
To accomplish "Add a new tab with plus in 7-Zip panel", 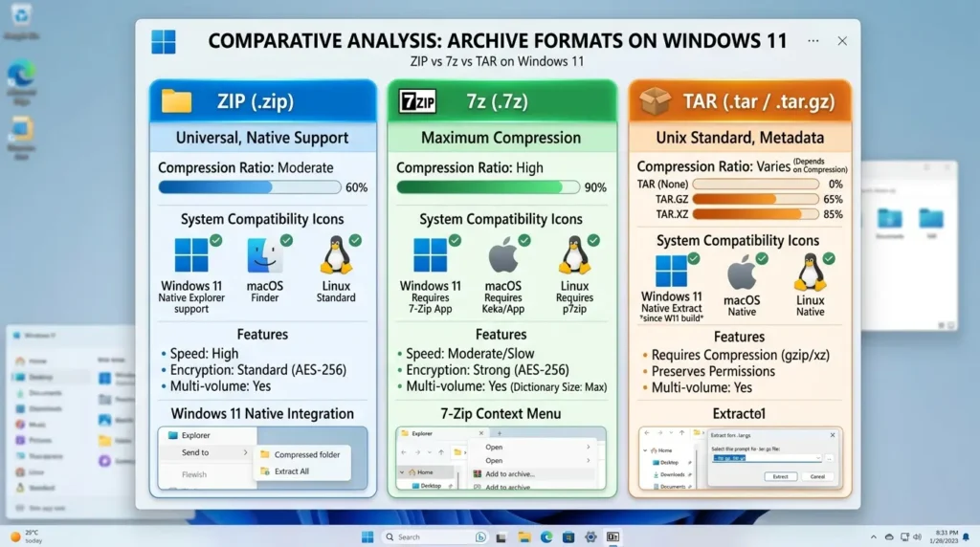I will 500,433.
